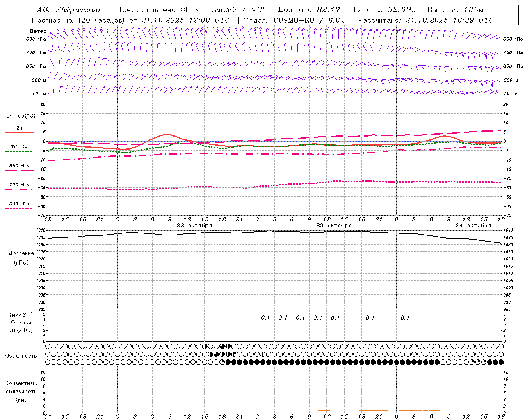Image resolution: width=525 pixels, height=420 pixels.
Task: Click the date label 22 октября
Action: point(194,226)
